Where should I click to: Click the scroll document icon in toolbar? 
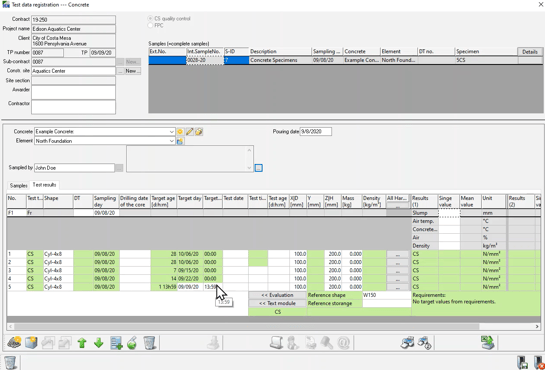point(276,343)
